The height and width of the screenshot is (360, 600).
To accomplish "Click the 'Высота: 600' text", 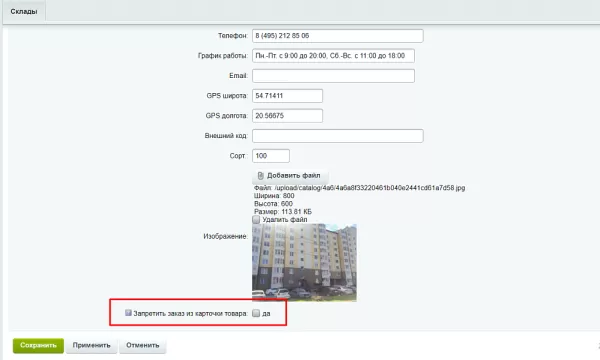I will [x=273, y=204].
